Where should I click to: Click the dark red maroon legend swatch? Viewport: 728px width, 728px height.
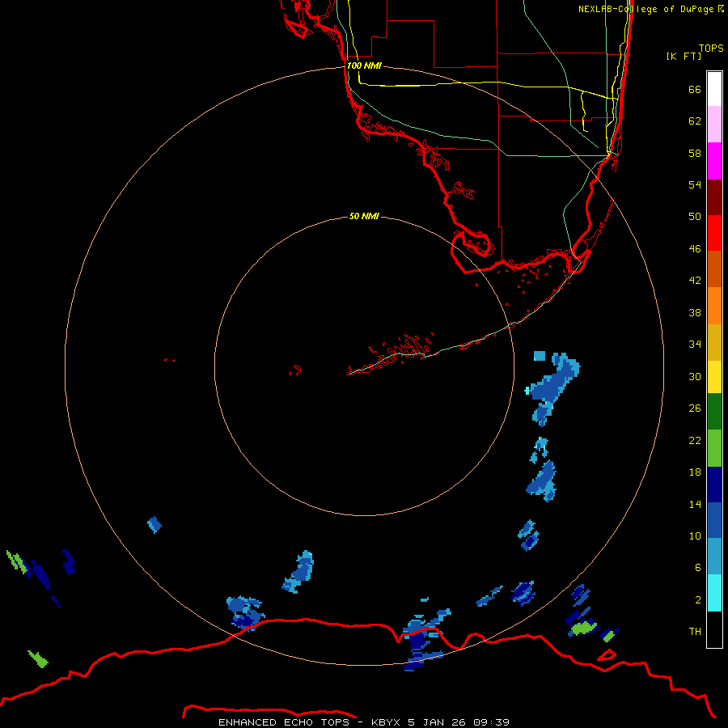click(714, 197)
